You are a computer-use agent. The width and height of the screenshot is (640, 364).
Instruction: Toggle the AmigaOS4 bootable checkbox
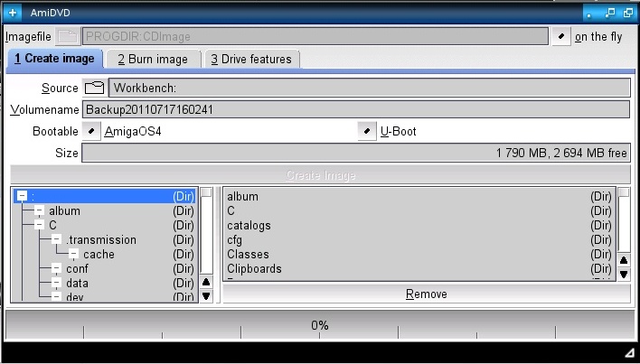[x=91, y=131]
